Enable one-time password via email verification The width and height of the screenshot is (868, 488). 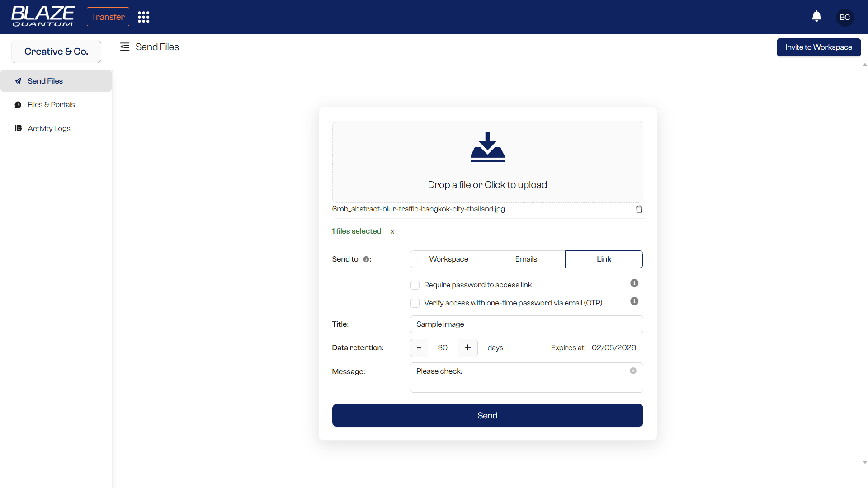415,303
